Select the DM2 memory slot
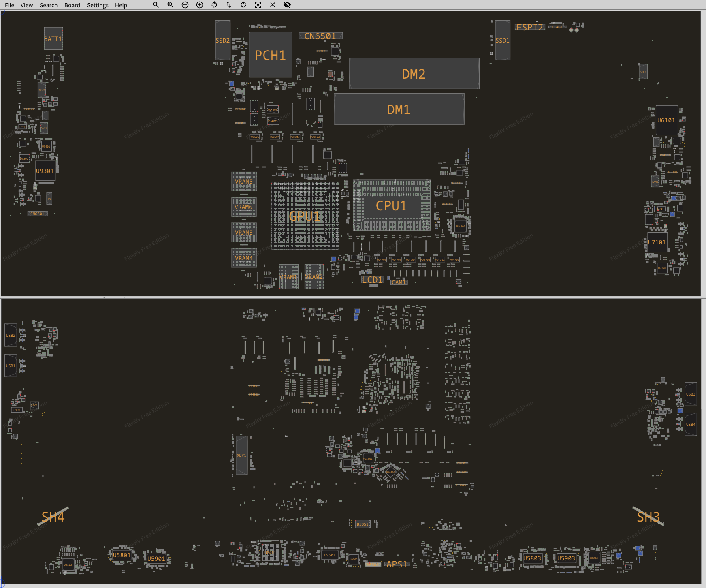Image resolution: width=706 pixels, height=588 pixels. (414, 74)
